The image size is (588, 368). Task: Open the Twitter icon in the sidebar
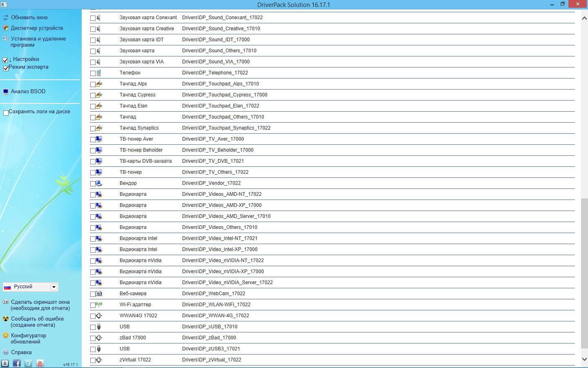[x=28, y=363]
